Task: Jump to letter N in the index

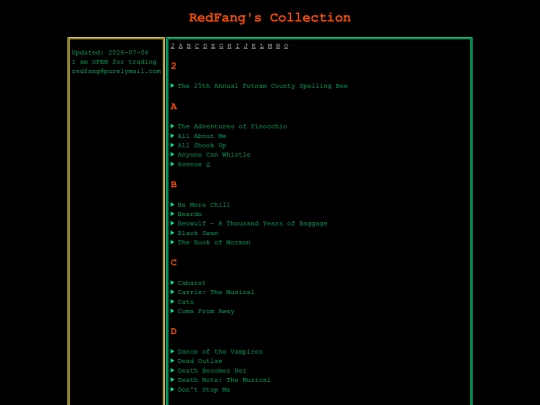Action: coord(278,46)
